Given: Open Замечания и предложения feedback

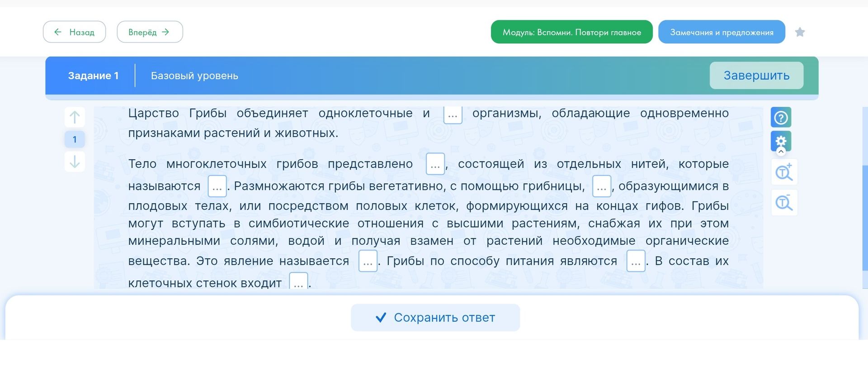Looking at the screenshot, I should tap(722, 32).
